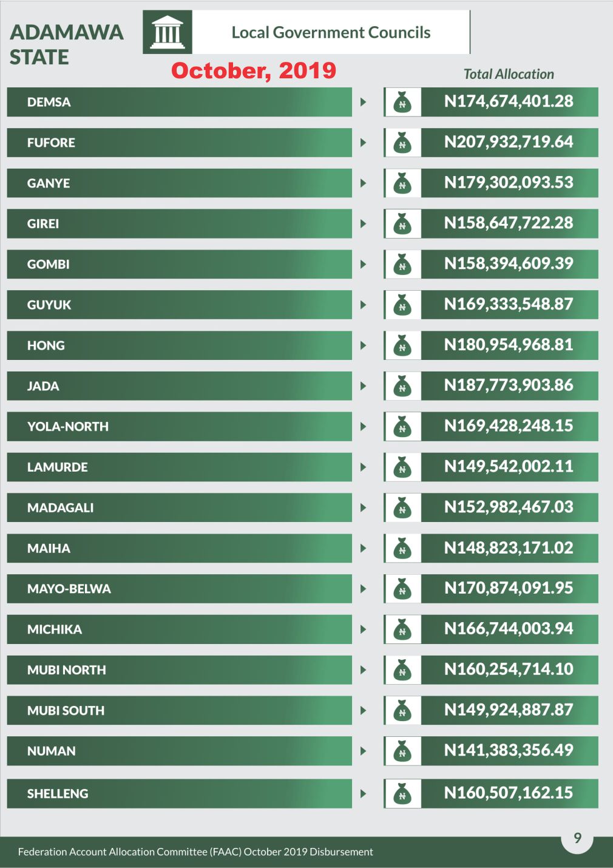Select the money bag icon next to GIREI
Viewport: 613px width, 868px height.
click(402, 224)
